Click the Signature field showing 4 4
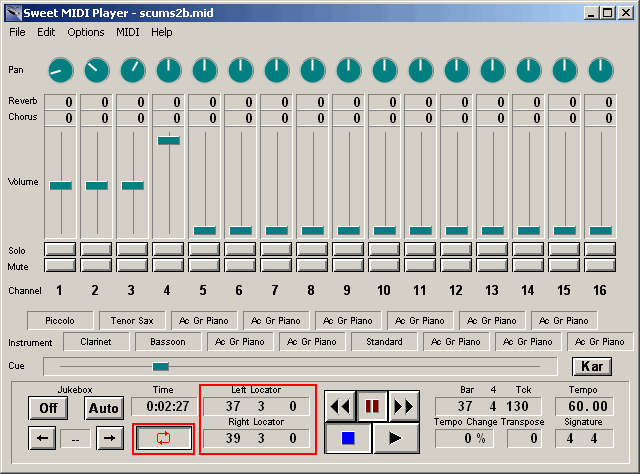This screenshot has width=640, height=474. [584, 438]
